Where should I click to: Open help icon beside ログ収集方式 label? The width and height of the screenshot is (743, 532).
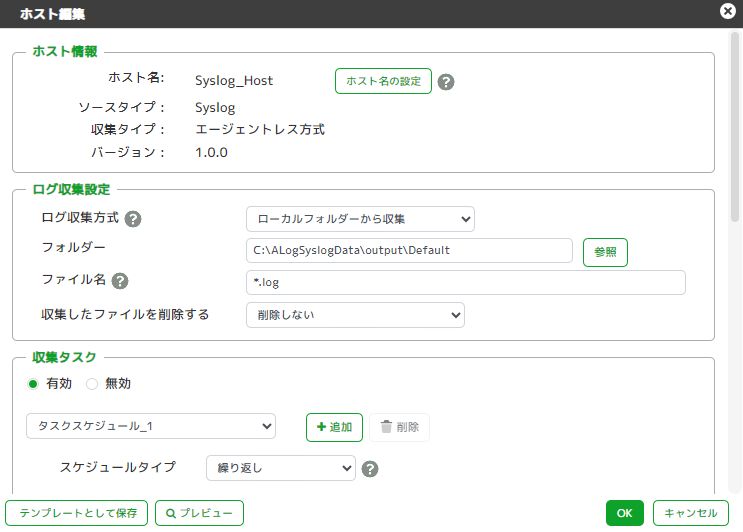(x=133, y=219)
